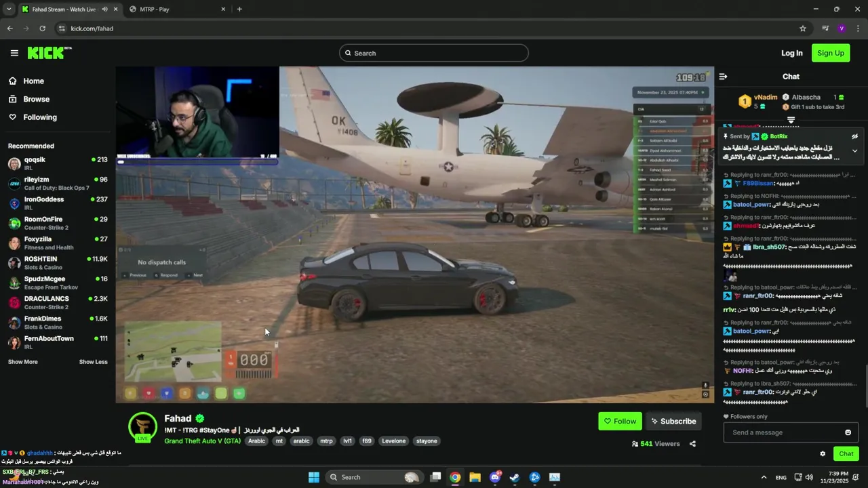
Task: Switch to the MTRP - Play tab
Action: pos(178,9)
